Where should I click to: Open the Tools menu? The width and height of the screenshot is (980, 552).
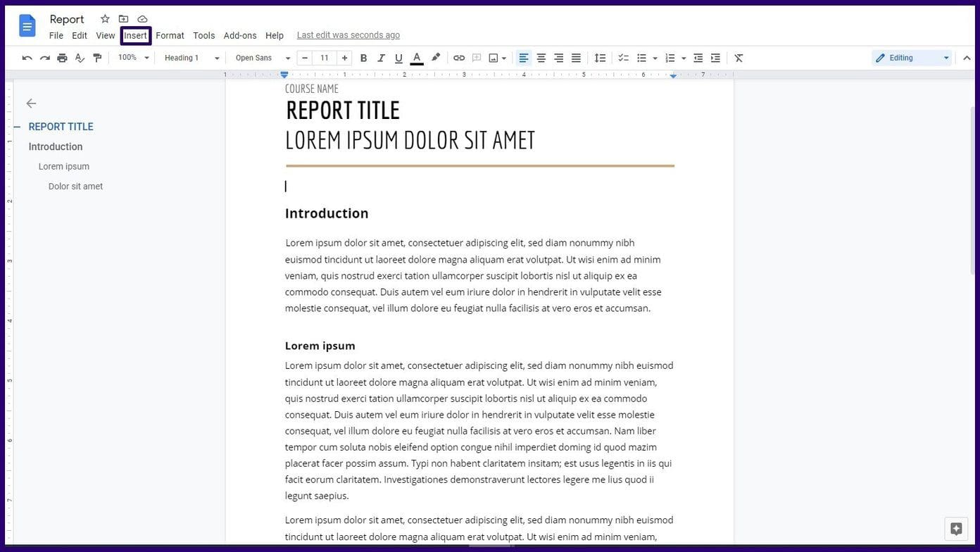coord(204,35)
